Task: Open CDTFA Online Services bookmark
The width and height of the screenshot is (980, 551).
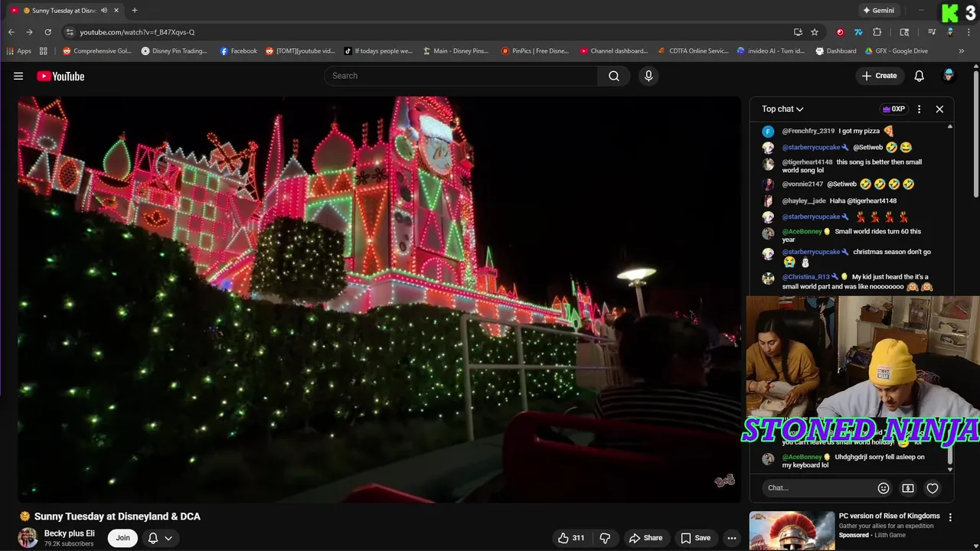Action: click(693, 51)
